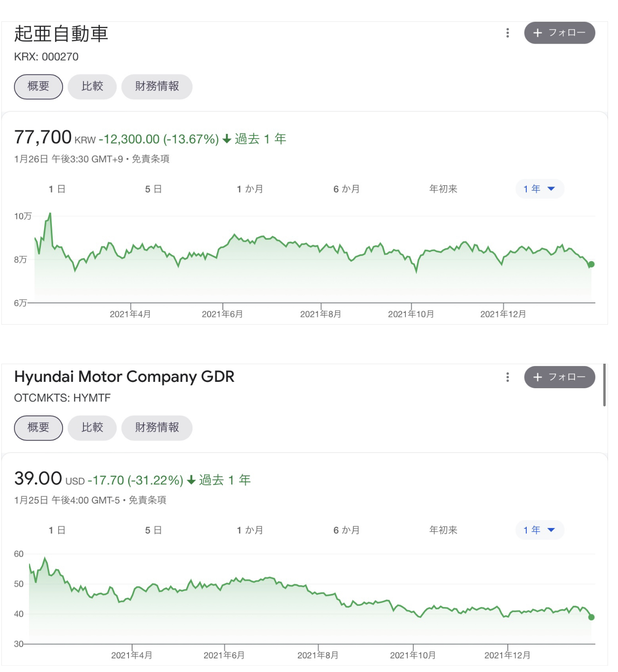Switch to the 比較 tab under 起亜自動車
The height and width of the screenshot is (672, 618).
pos(92,86)
